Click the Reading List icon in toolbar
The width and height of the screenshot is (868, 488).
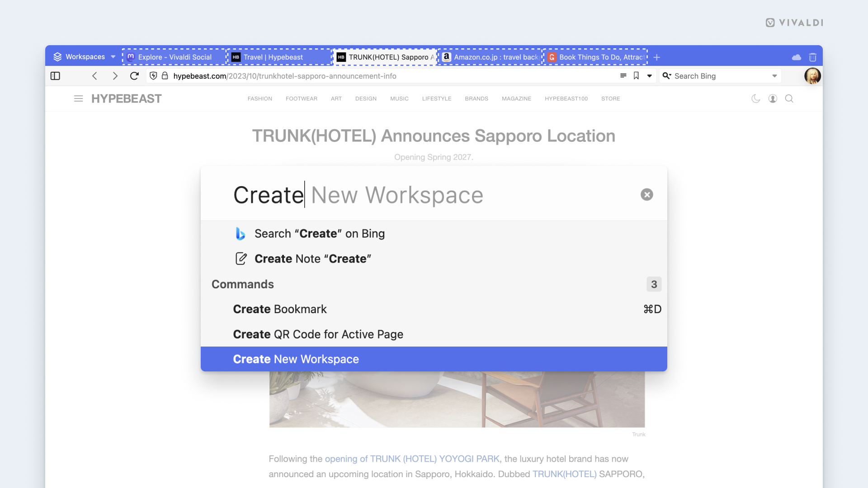coord(623,75)
